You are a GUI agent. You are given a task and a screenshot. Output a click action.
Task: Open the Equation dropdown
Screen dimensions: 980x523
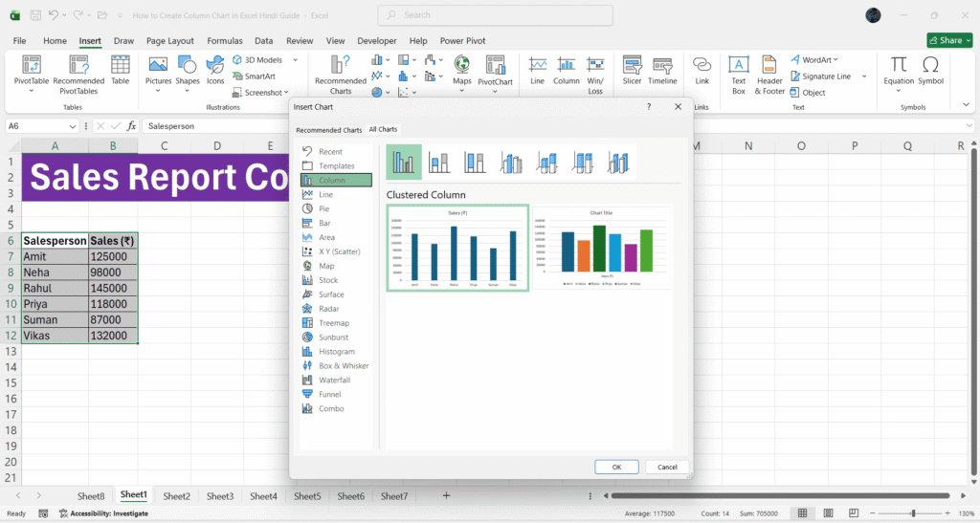click(899, 91)
